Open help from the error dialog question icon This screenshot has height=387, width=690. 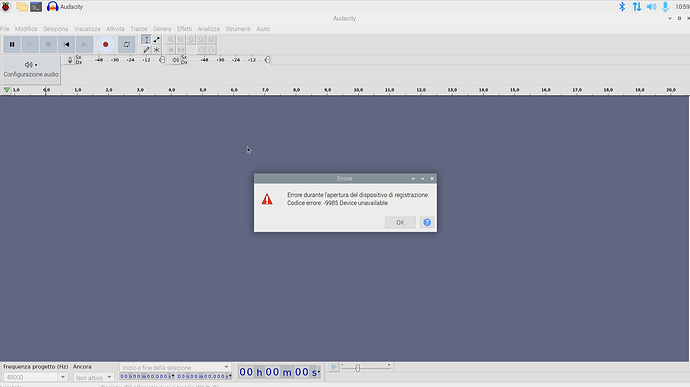427,222
